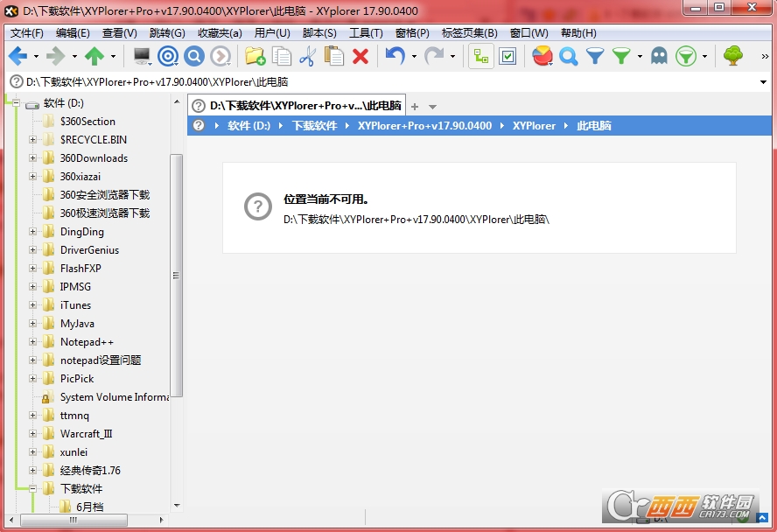Collapse the 下载软件 folder in tree
The image size is (777, 532).
pos(33,489)
